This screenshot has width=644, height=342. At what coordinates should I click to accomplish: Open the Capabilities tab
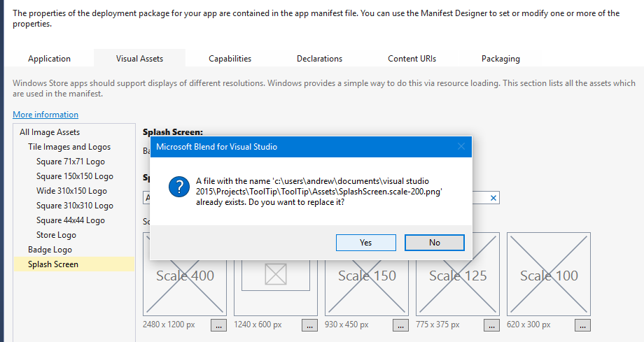pyautogui.click(x=230, y=59)
